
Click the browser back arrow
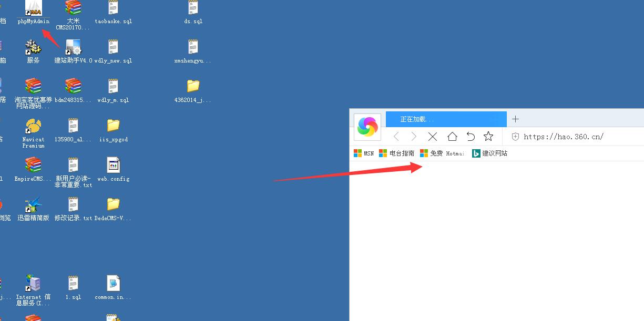[x=396, y=137]
